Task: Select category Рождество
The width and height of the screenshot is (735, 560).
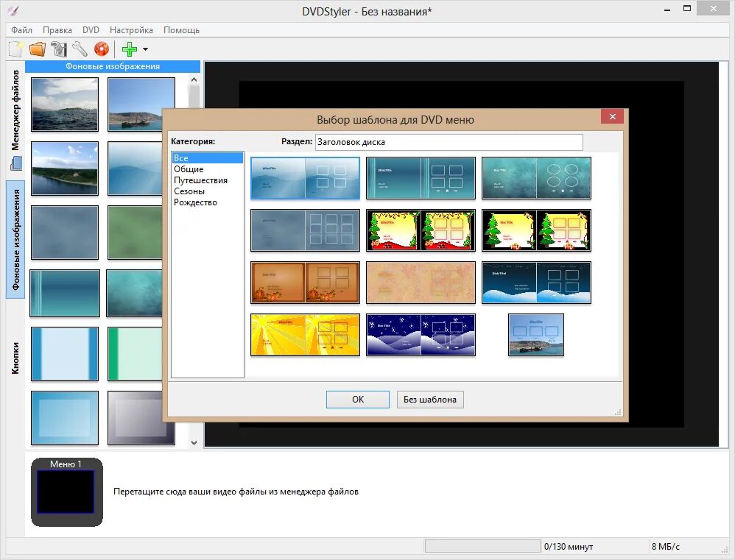Action: 208,202
